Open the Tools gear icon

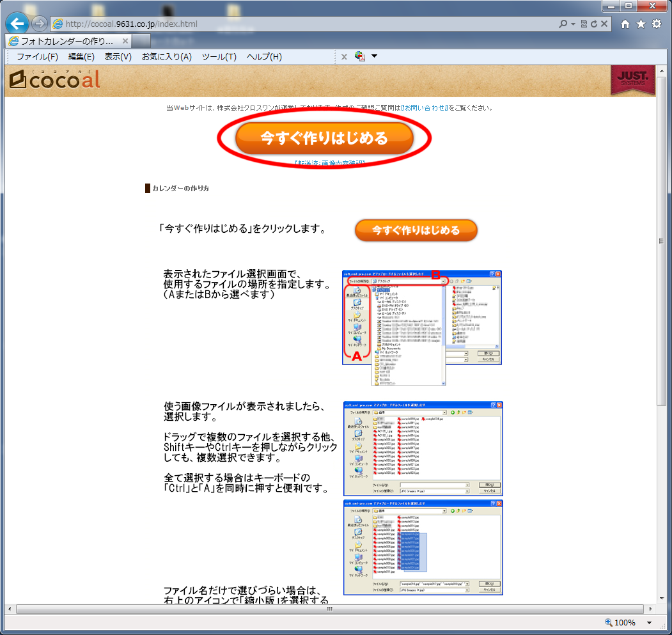tap(656, 24)
